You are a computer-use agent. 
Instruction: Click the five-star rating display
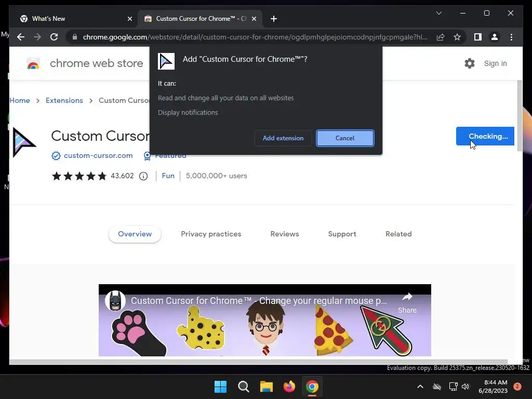pyautogui.click(x=79, y=176)
